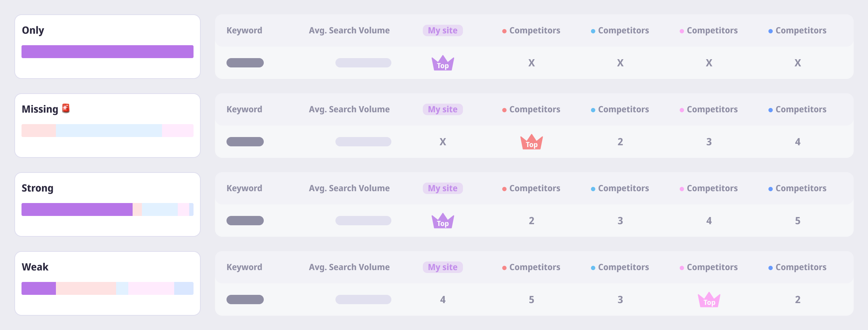Screen dimensions: 868x330
Task: Click the pink Top crown in Weak row
Action: (x=709, y=300)
